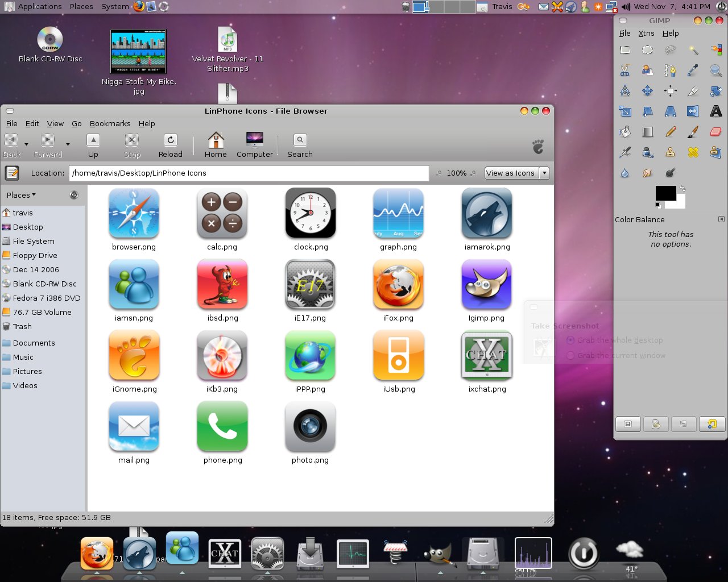Select GIMP Rectangle Select tool
Screen dimensions: 728x582
625,50
